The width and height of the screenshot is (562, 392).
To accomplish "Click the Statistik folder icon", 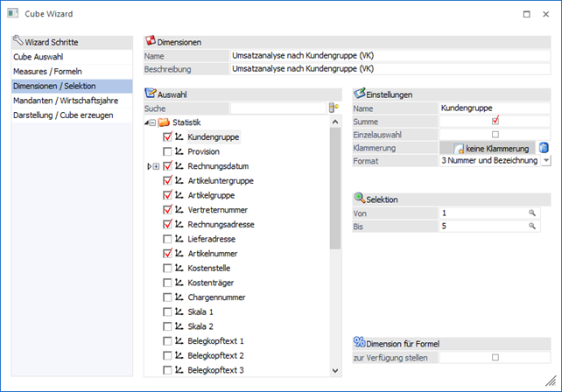I will [164, 122].
